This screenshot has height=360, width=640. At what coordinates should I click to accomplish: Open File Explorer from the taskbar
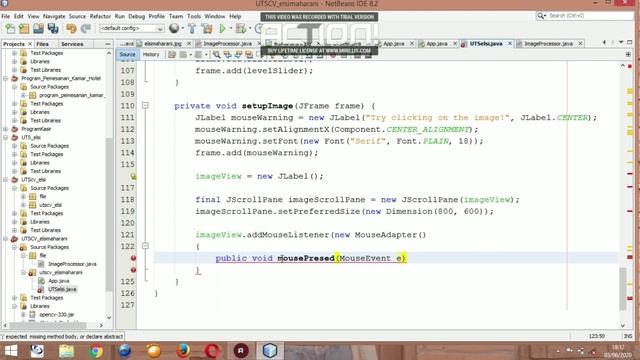pos(67,351)
